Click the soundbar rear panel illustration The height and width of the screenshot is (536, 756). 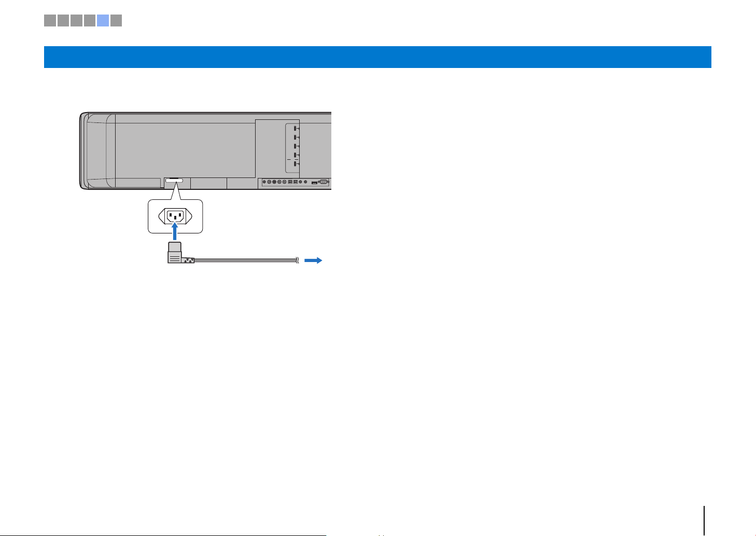tap(205, 150)
